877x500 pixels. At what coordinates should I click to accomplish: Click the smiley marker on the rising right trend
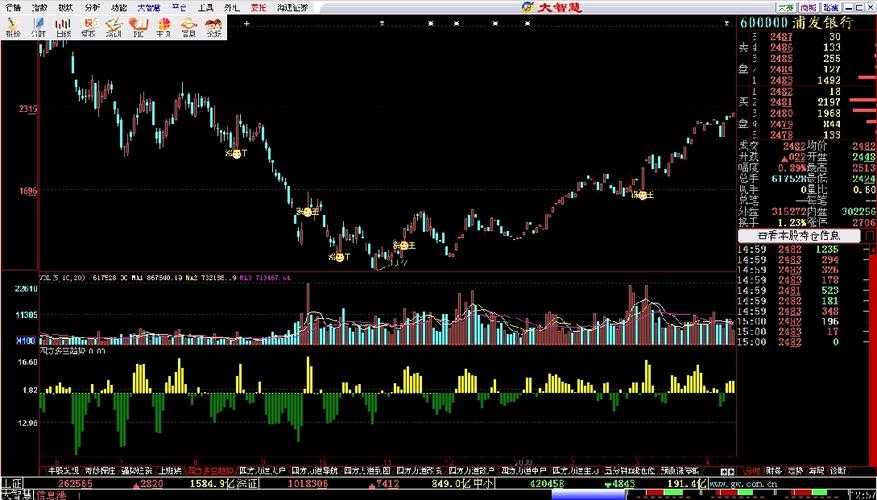(642, 195)
